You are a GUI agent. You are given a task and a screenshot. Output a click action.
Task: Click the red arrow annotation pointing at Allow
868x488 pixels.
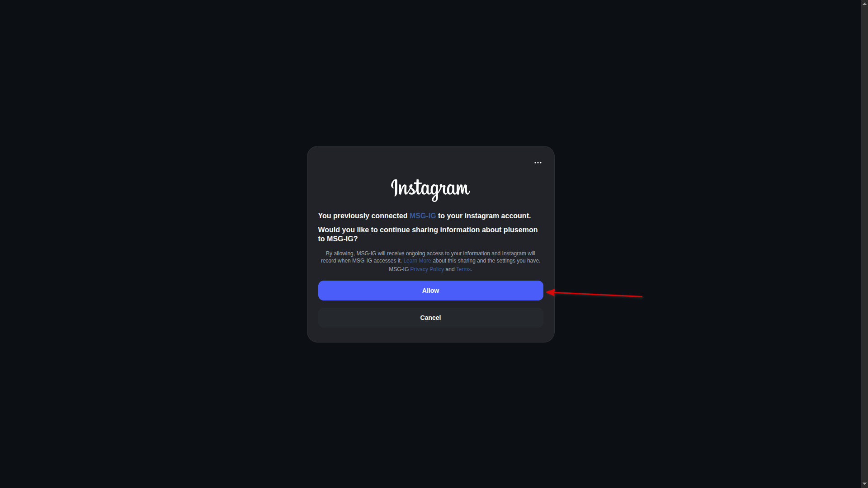594,294
